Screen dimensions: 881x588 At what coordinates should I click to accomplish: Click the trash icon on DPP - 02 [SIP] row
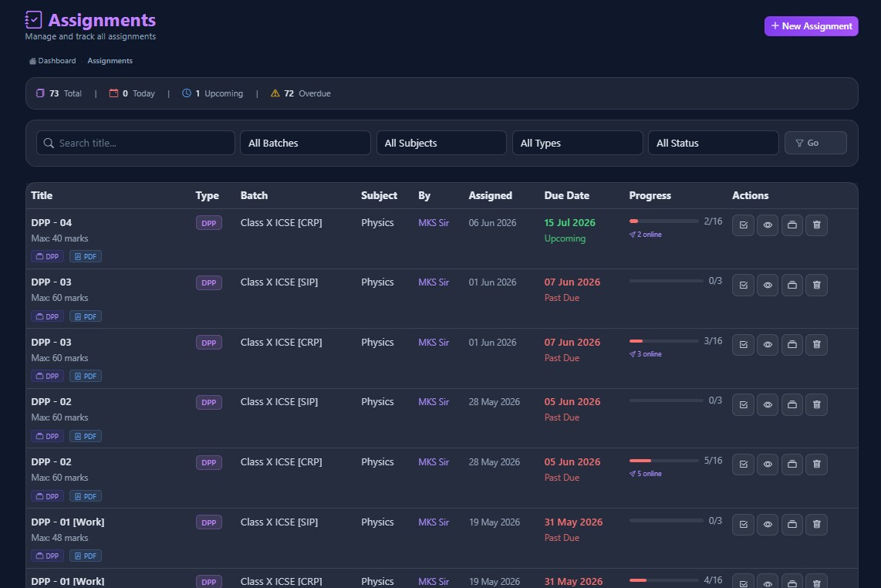click(816, 405)
